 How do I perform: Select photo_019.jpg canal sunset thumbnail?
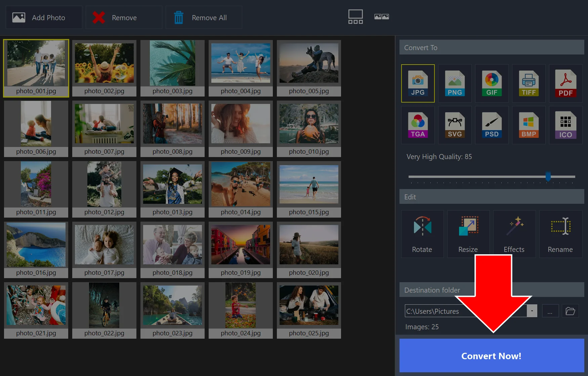[x=241, y=250]
